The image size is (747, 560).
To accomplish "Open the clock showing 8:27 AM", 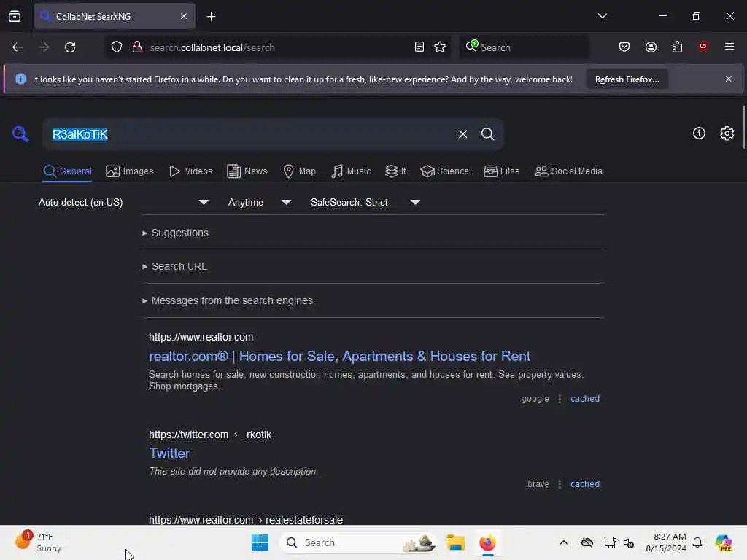I will click(665, 542).
